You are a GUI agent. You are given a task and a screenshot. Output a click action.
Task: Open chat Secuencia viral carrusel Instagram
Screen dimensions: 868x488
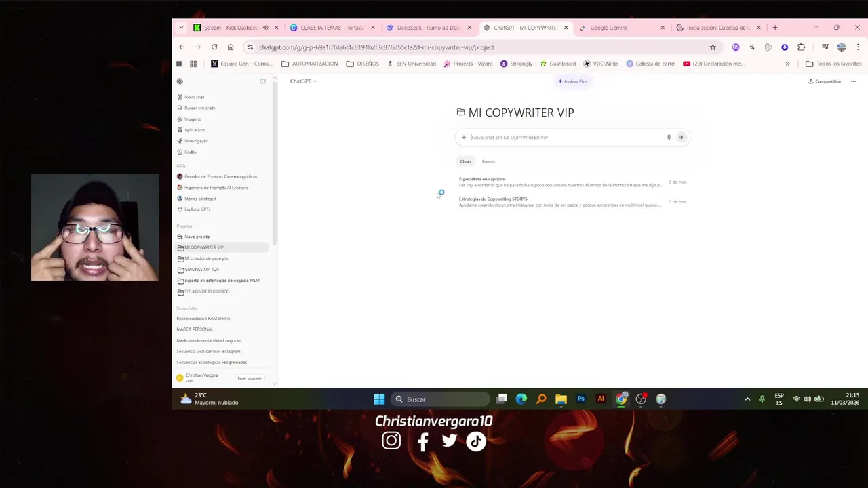[x=208, y=351]
